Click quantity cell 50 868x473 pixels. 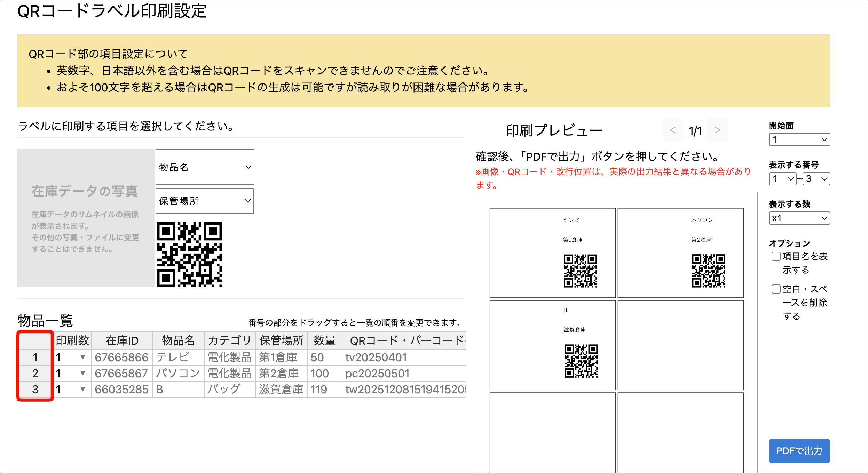pos(324,357)
